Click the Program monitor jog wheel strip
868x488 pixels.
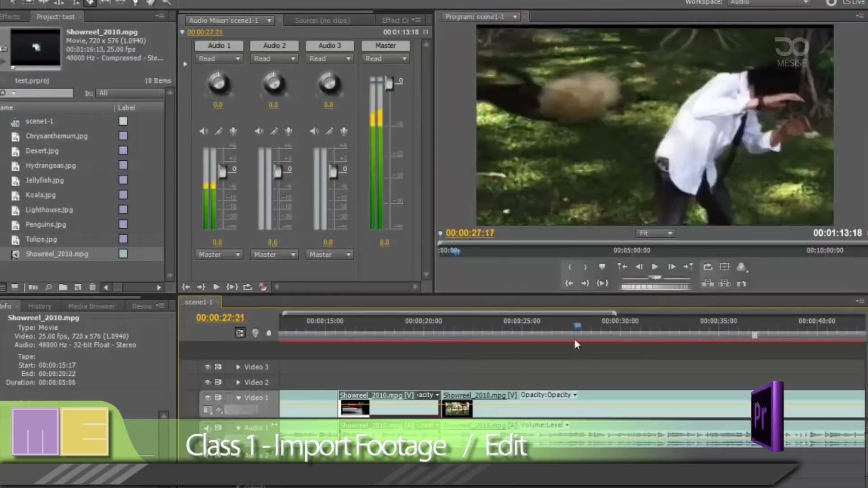tap(655, 287)
